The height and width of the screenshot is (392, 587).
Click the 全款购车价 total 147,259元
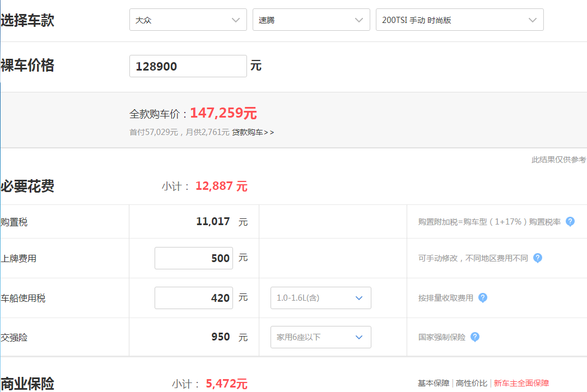point(223,113)
